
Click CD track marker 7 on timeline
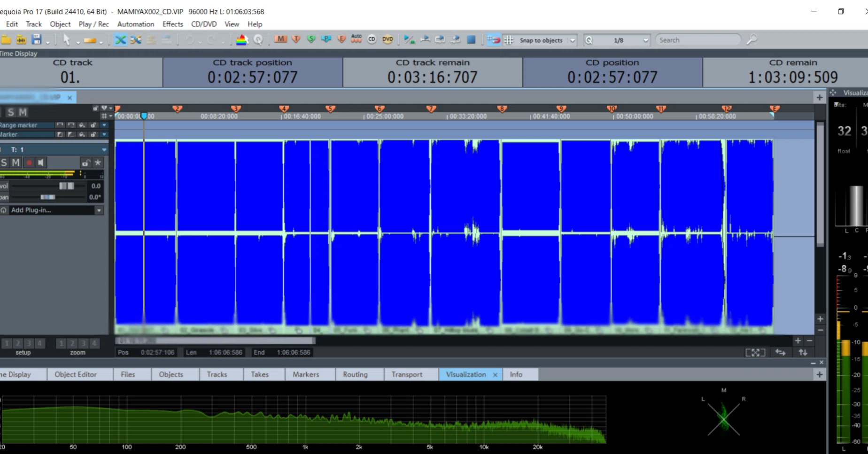click(x=431, y=109)
